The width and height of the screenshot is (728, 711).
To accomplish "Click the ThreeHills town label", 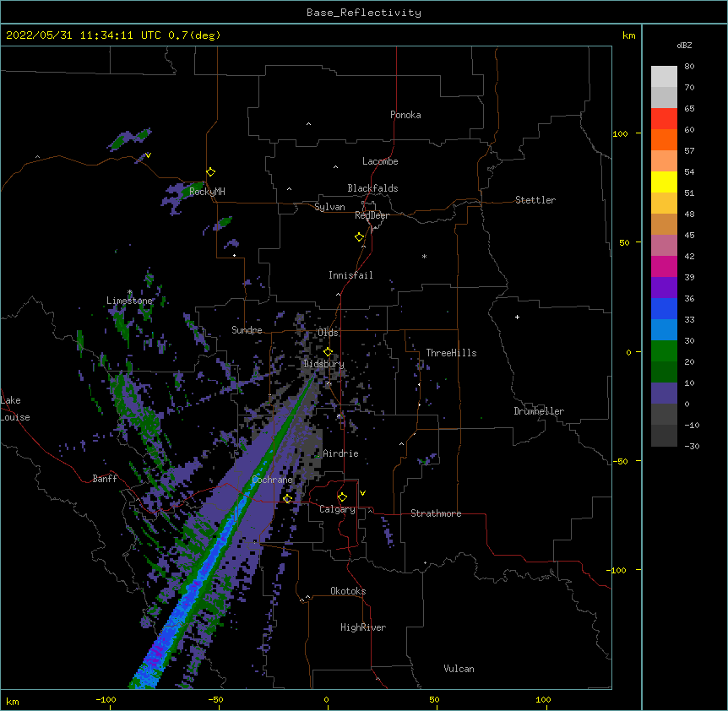I will [x=451, y=353].
